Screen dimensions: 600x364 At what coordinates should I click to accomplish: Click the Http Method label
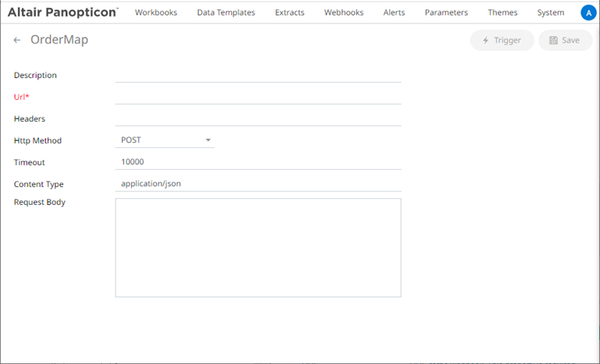point(37,141)
